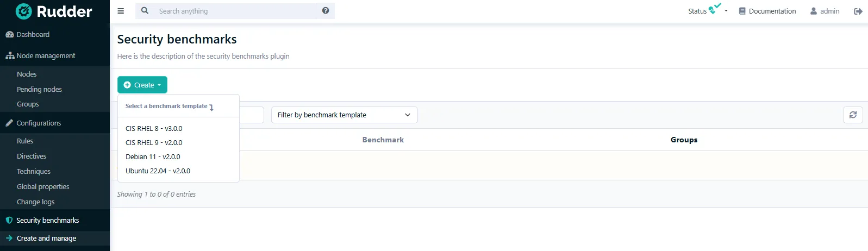Click the refresh table icon button
The height and width of the screenshot is (251, 868).
click(x=853, y=115)
